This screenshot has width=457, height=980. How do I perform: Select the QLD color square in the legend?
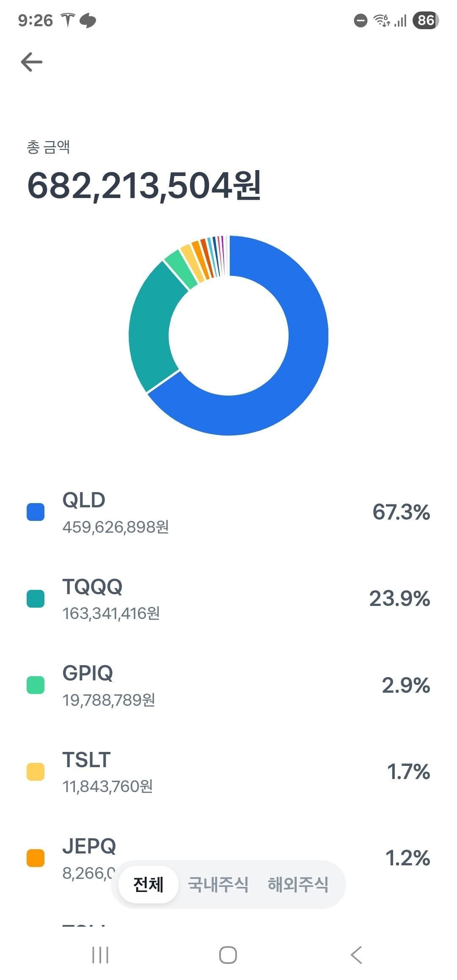35,512
